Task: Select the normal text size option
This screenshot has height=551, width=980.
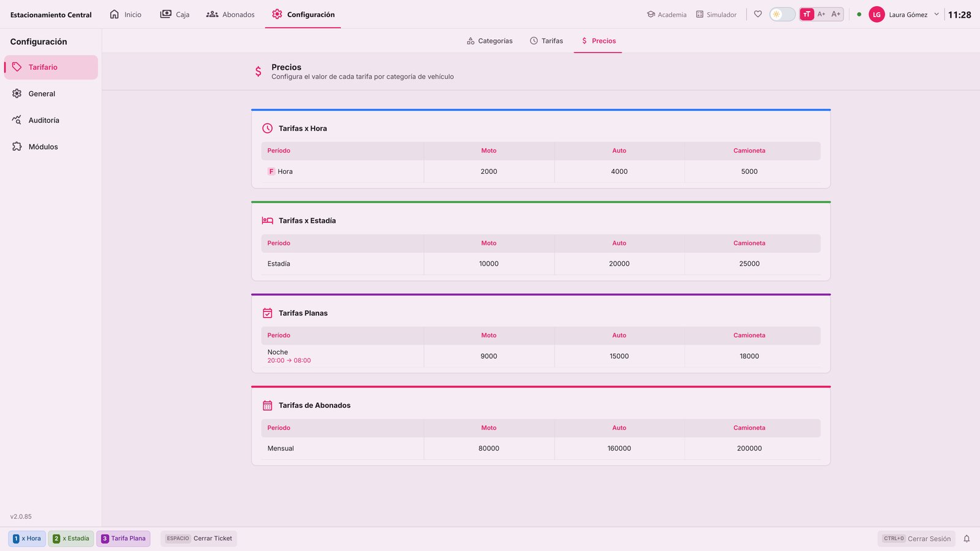Action: tap(807, 14)
